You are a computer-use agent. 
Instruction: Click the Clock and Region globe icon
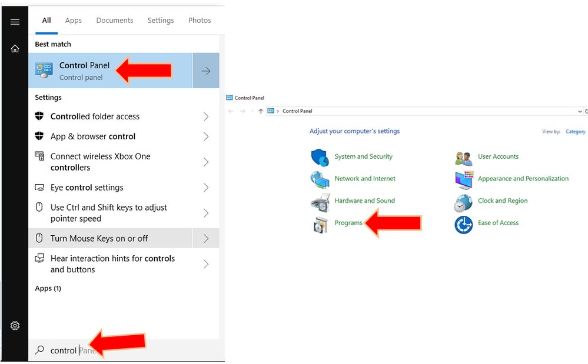(x=463, y=203)
